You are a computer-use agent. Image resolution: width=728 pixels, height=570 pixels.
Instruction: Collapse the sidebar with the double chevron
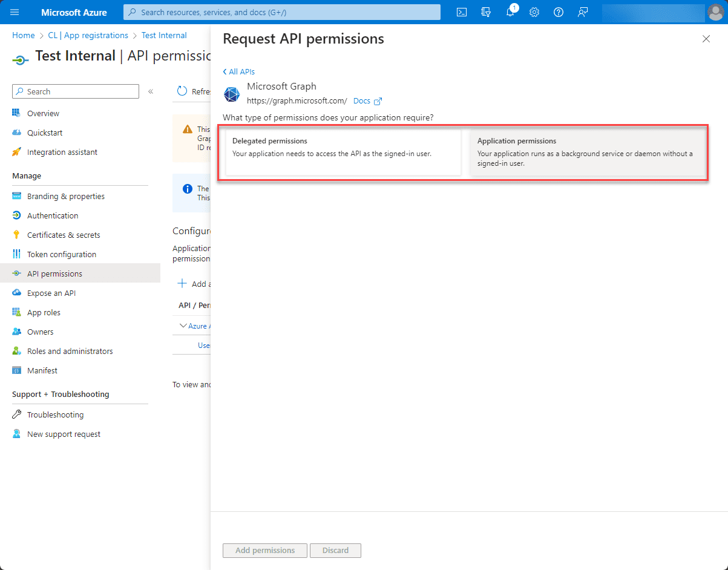pos(151,91)
